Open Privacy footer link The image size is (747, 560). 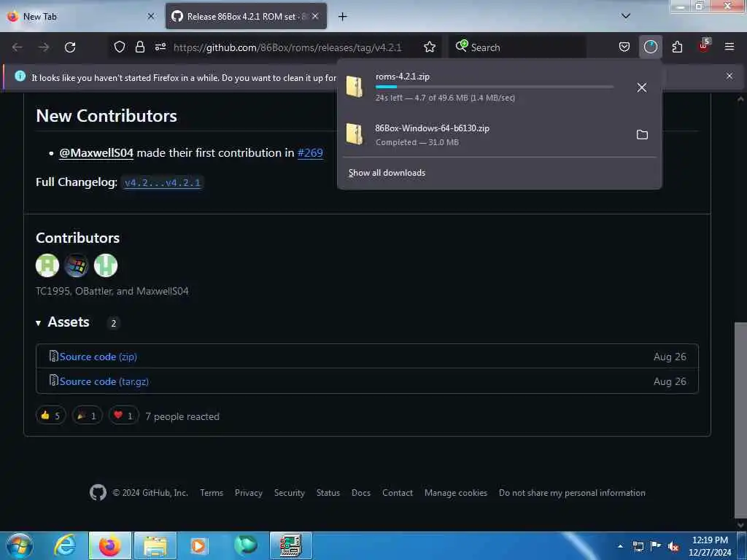(x=248, y=493)
